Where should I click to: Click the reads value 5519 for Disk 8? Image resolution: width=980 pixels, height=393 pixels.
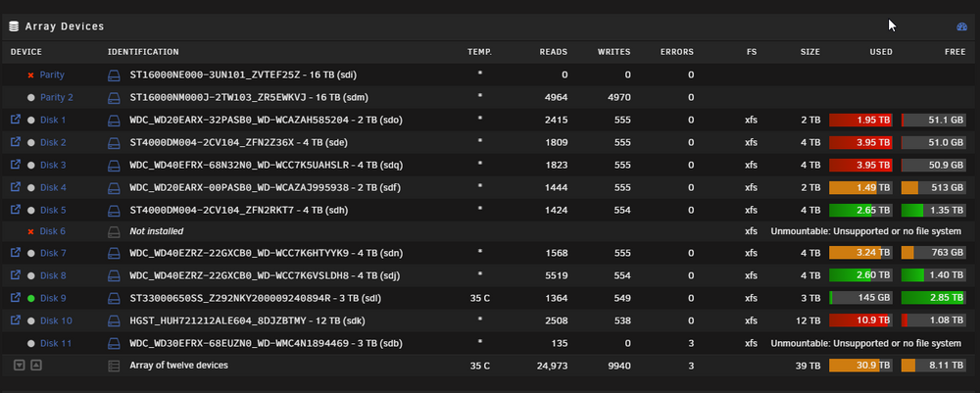click(x=558, y=275)
